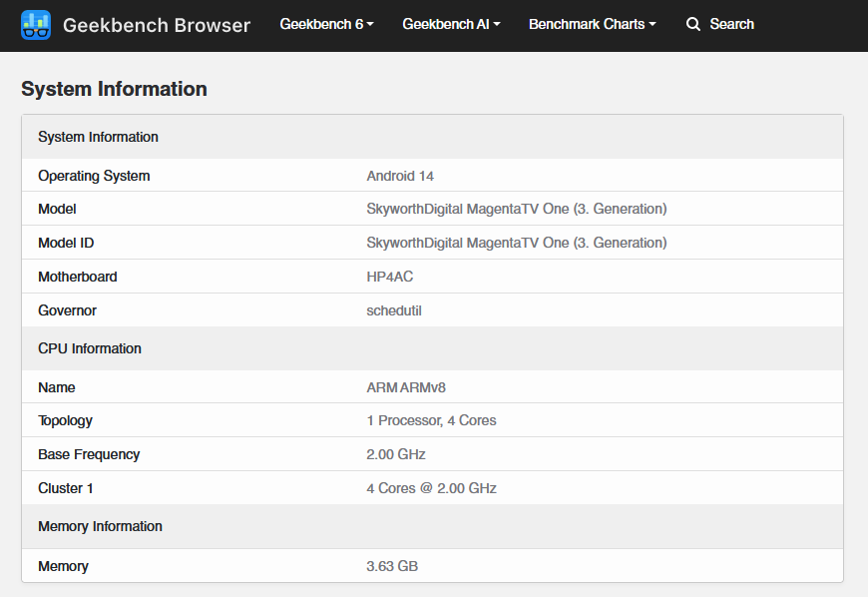Click the Geekbench logo icon
The width and height of the screenshot is (868, 597).
36,25
